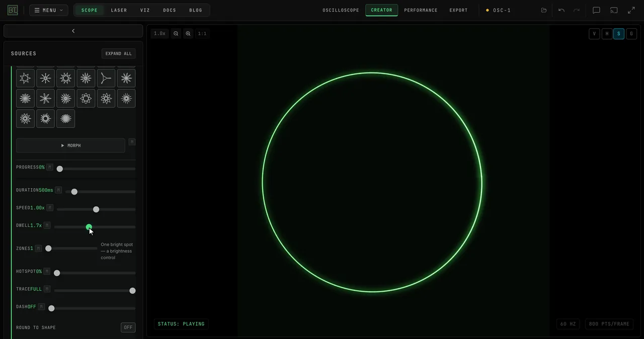
Task: Click the Duration slider handle
Action: coord(74,192)
